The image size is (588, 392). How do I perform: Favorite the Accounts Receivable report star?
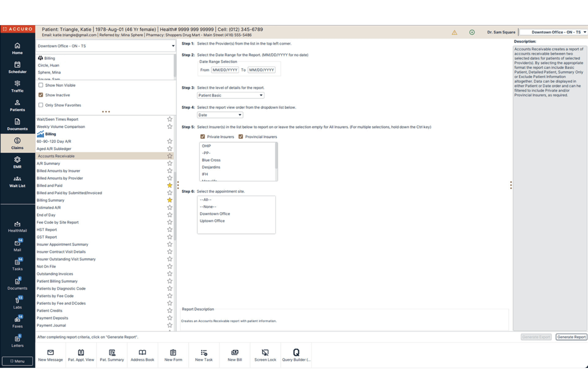click(170, 156)
